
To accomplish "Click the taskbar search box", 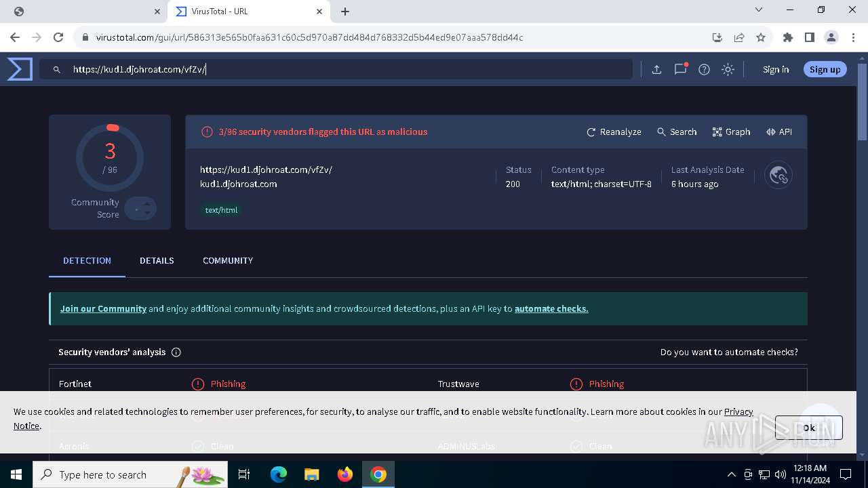I will point(130,474).
